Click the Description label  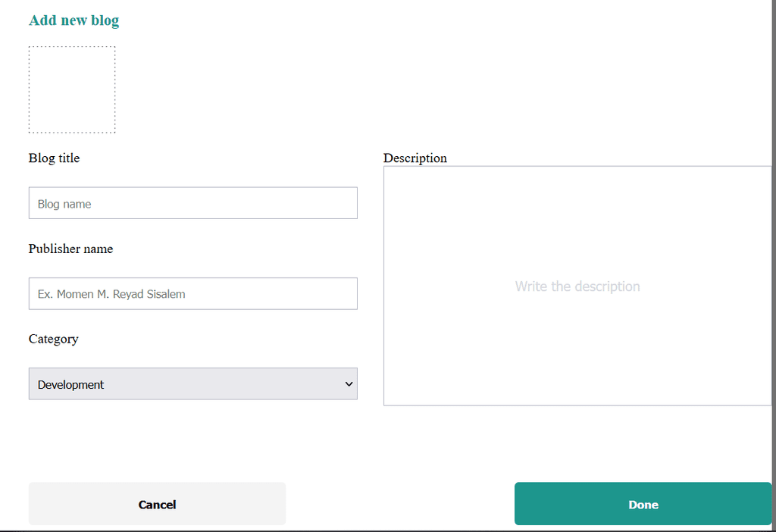tap(415, 158)
